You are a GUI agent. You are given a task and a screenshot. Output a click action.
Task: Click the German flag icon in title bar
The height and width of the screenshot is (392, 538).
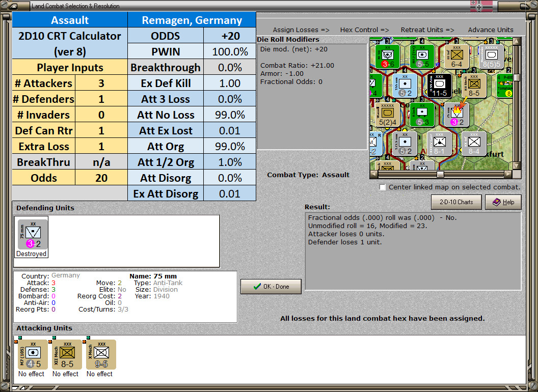click(481, 6)
